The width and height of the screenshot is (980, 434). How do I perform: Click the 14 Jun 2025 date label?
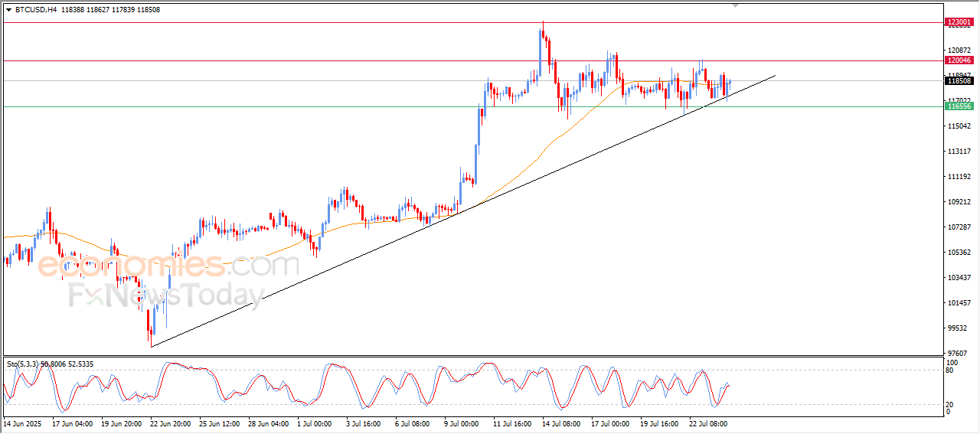pyautogui.click(x=21, y=423)
